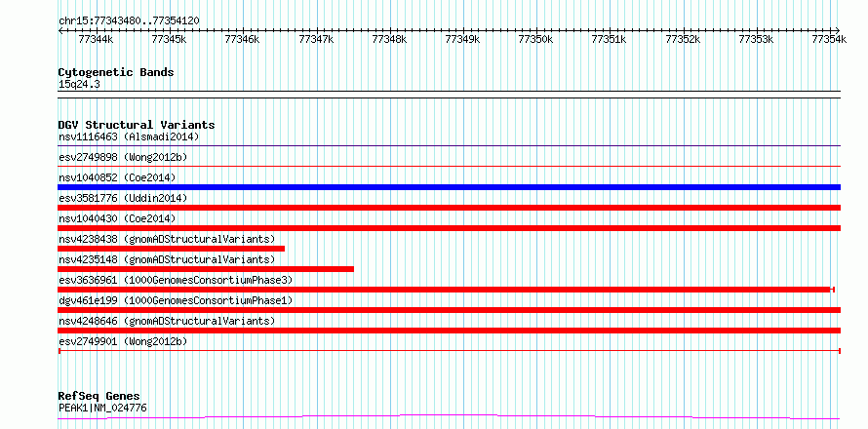Click the 77346k ruler tick label
This screenshot has width=868, height=429.
tap(242, 39)
